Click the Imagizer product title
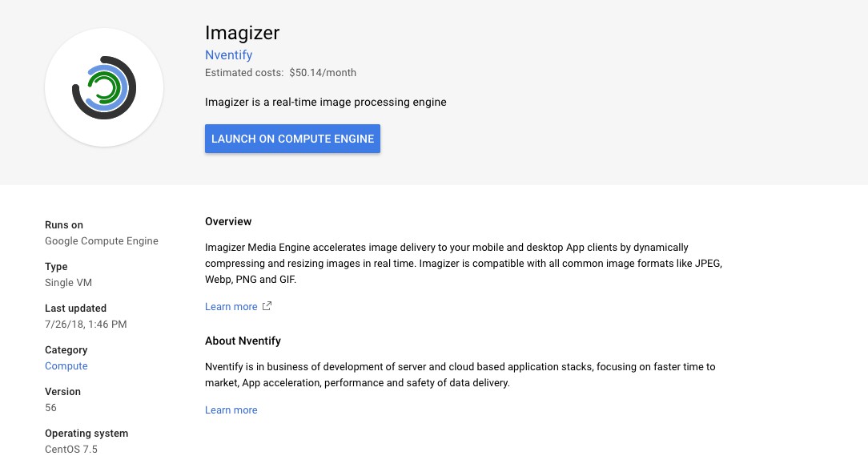868x456 pixels. 242,33
